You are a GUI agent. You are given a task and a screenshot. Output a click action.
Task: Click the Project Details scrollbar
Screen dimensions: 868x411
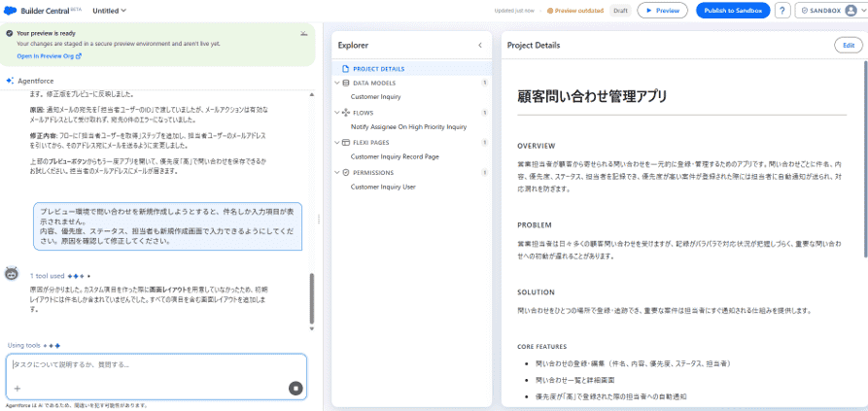(x=865, y=160)
